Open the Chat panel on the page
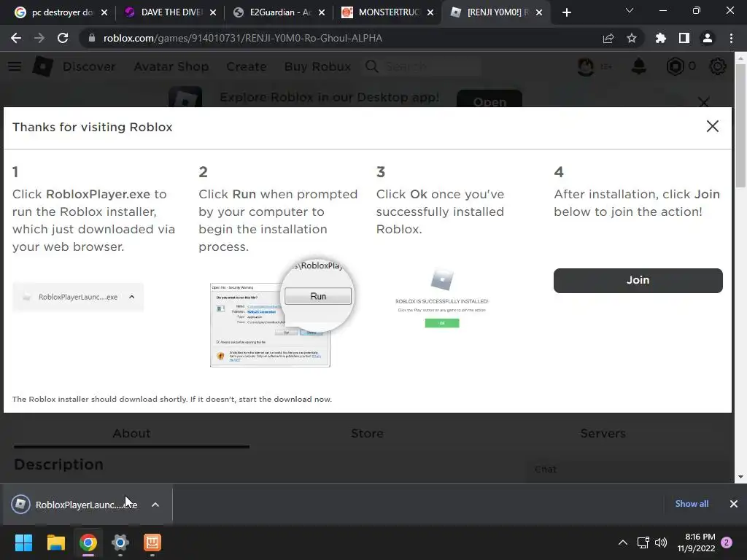Viewport: 747px width, 560px height. point(545,469)
